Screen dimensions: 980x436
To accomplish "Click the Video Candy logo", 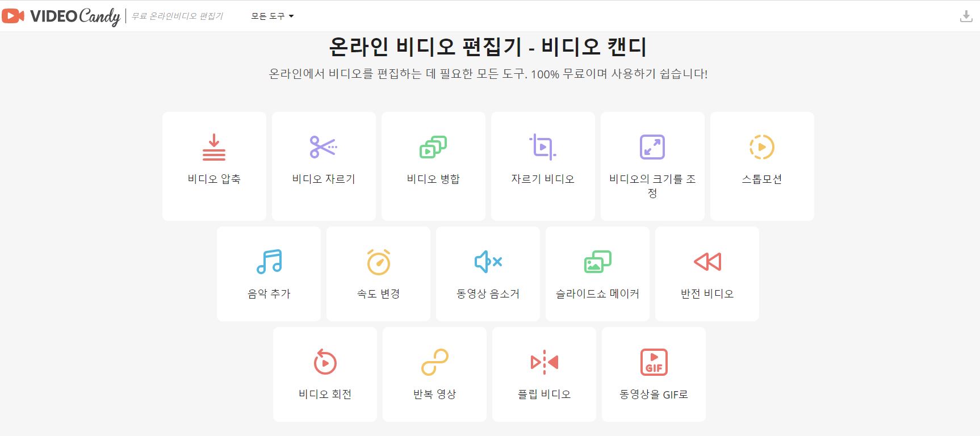I will pos(61,16).
